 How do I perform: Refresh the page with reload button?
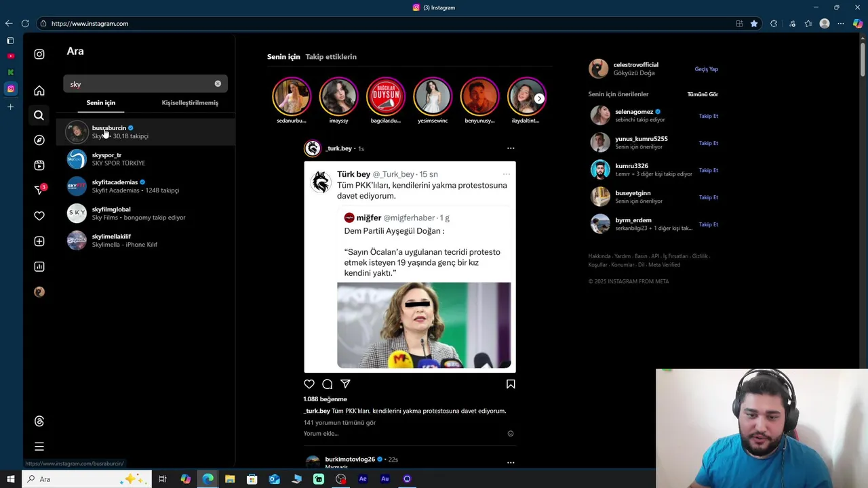pyautogui.click(x=25, y=24)
